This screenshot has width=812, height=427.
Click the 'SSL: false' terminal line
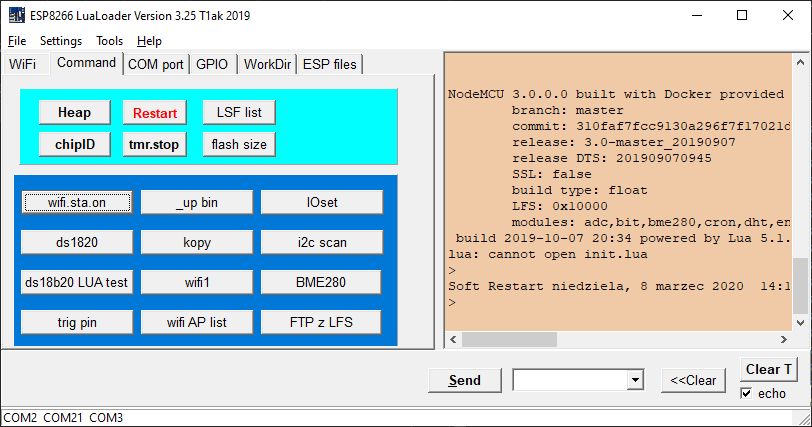click(552, 174)
